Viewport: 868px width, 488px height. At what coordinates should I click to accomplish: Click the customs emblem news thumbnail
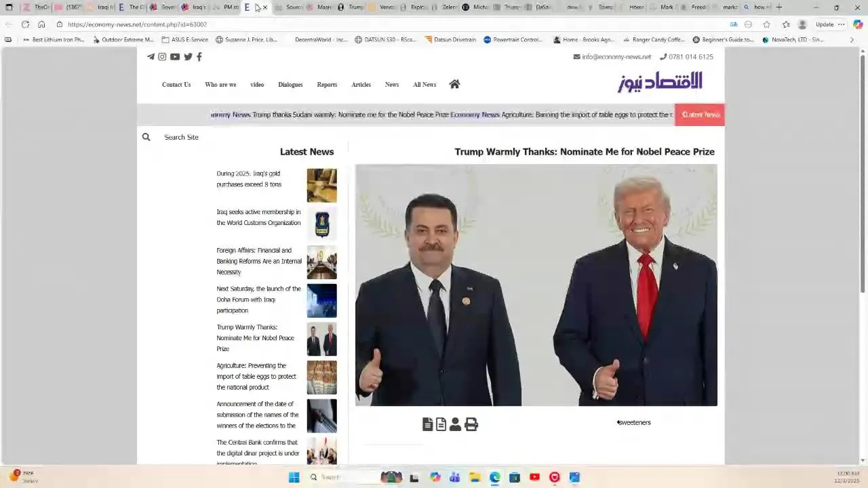pos(321,224)
